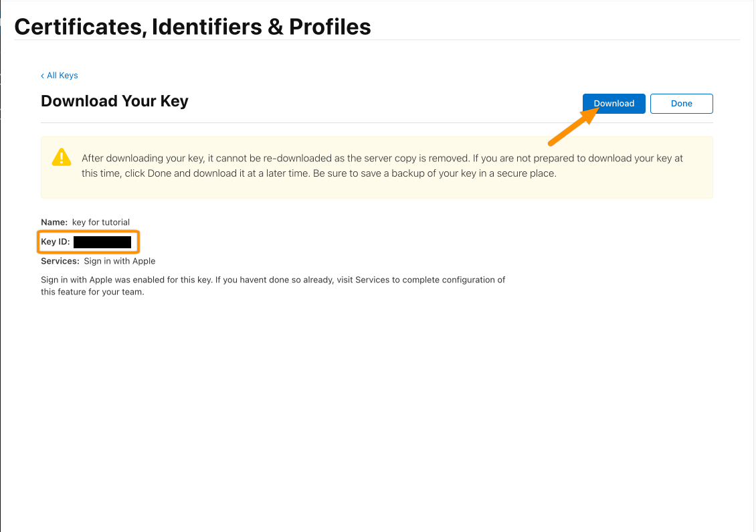This screenshot has width=756, height=532.
Task: Click the 'save a backup' warning sentence
Action: tap(434, 173)
